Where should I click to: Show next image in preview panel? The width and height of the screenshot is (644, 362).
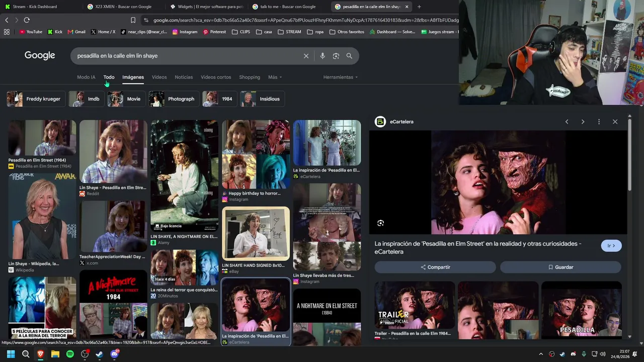(x=583, y=122)
